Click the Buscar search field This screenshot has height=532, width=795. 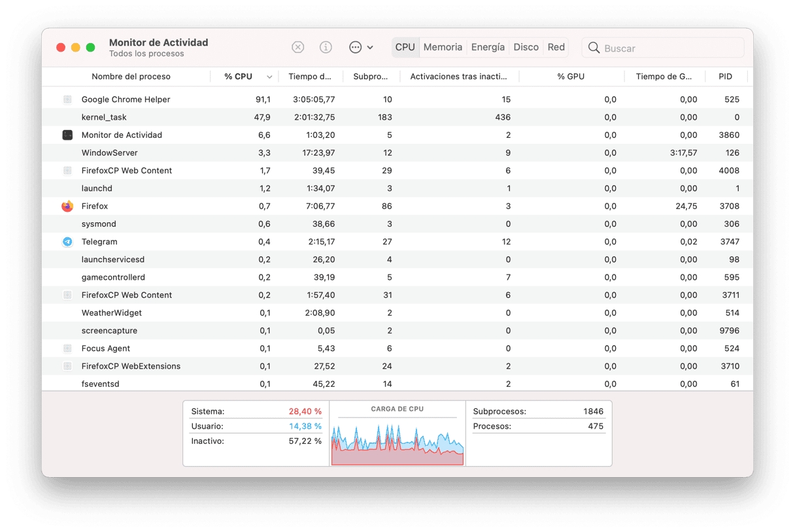pyautogui.click(x=670, y=48)
